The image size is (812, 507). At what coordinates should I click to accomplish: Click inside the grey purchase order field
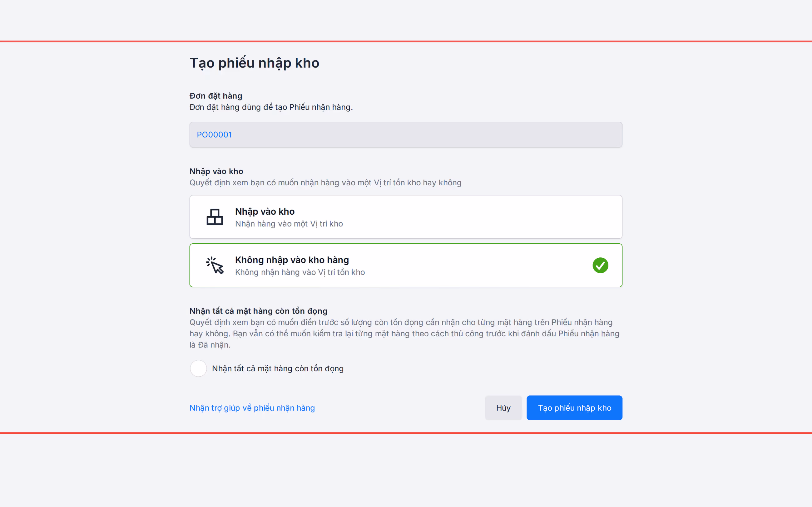(x=406, y=134)
